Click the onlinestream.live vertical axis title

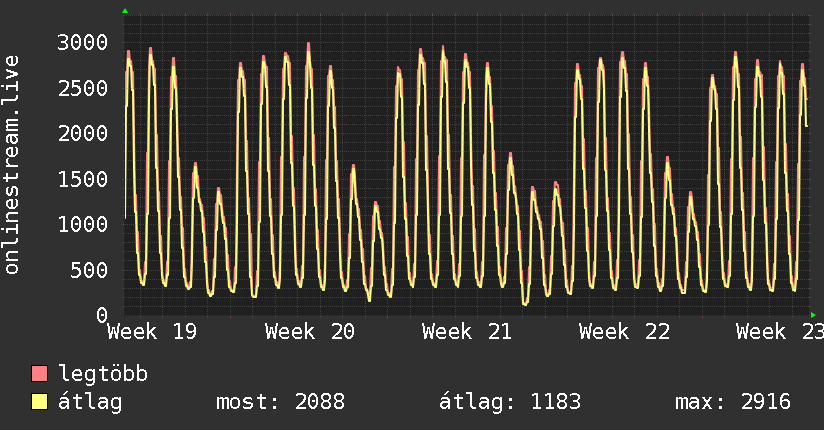click(x=12, y=165)
